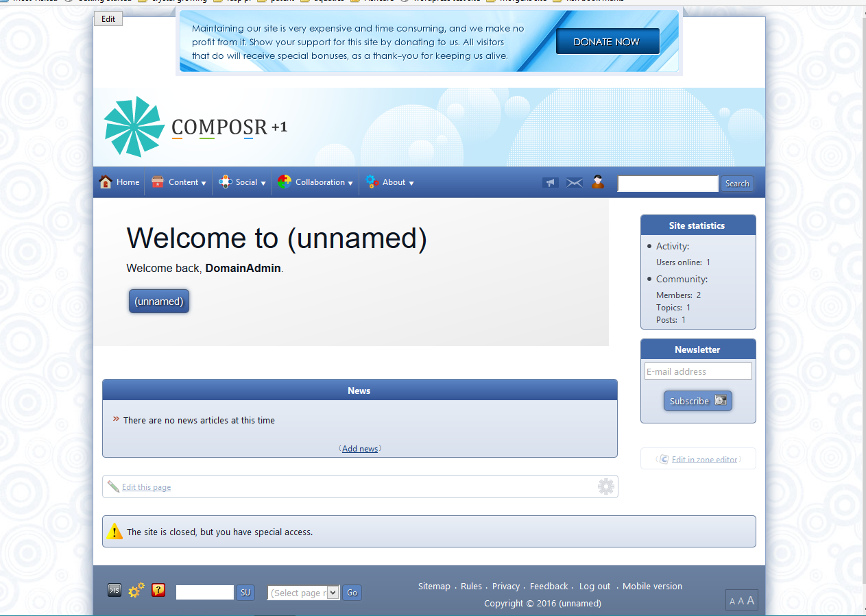Screen dimensions: 866x616
Task: Click the orange gears admin icon
Action: tap(136, 591)
